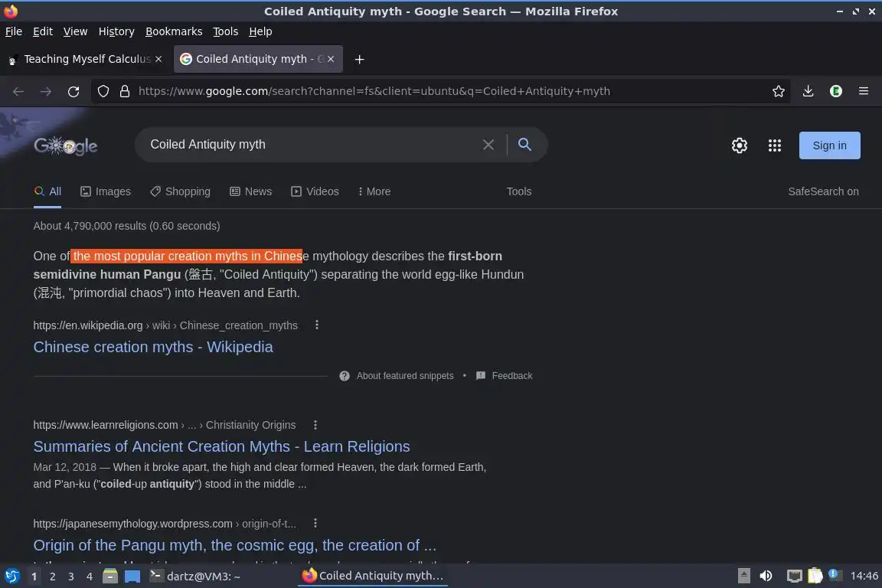Expand the More search categories dropdown
The width and height of the screenshot is (882, 588).
tap(374, 191)
